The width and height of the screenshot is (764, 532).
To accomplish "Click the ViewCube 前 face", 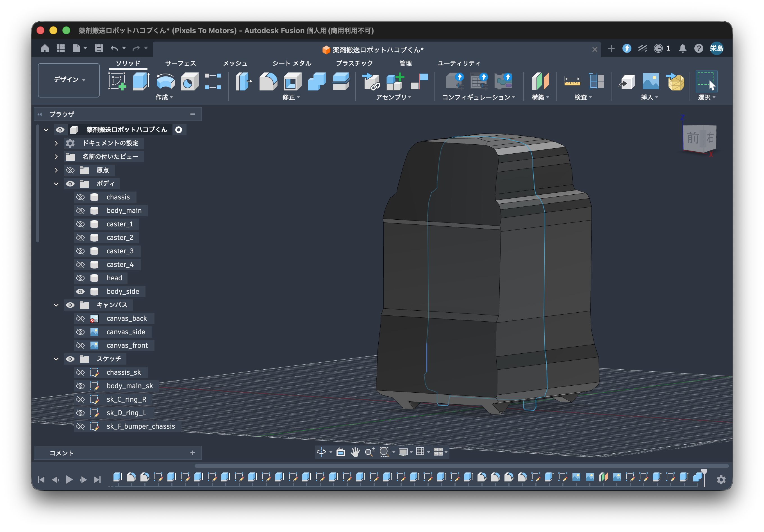I will click(693, 138).
